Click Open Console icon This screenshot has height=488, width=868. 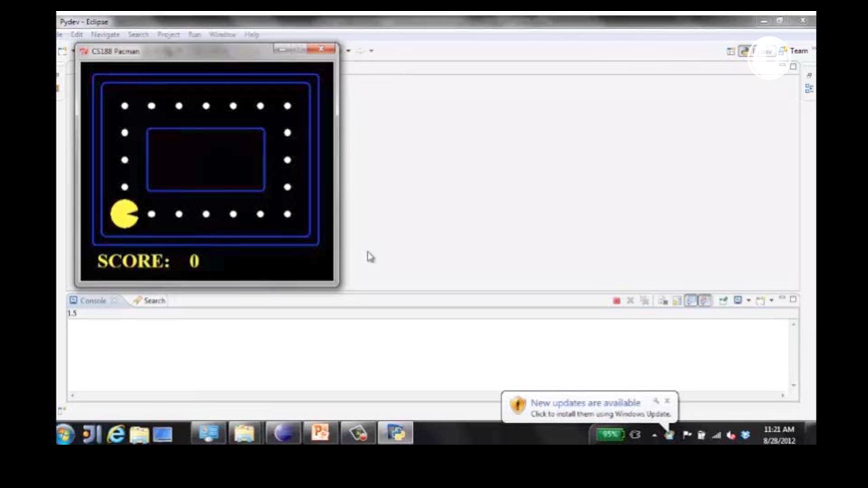[760, 300]
